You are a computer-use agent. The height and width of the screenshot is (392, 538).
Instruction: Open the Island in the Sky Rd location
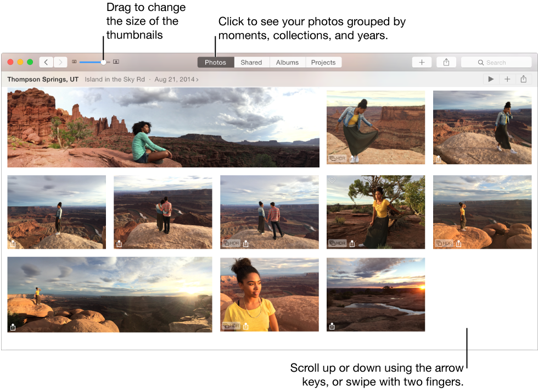[115, 79]
